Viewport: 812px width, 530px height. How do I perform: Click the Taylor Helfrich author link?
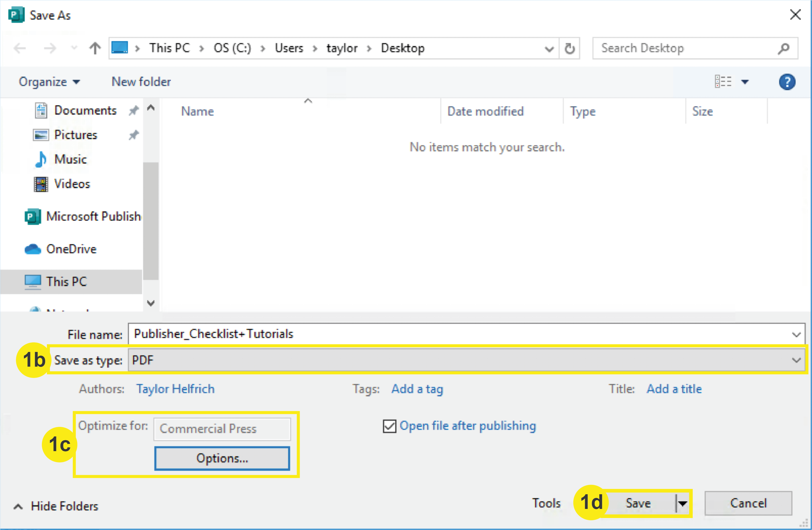tap(175, 389)
